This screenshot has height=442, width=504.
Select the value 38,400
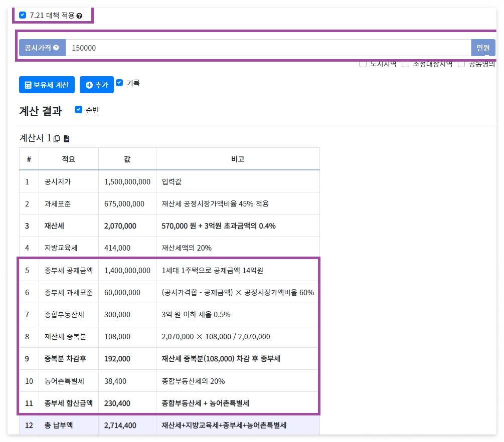point(115,381)
